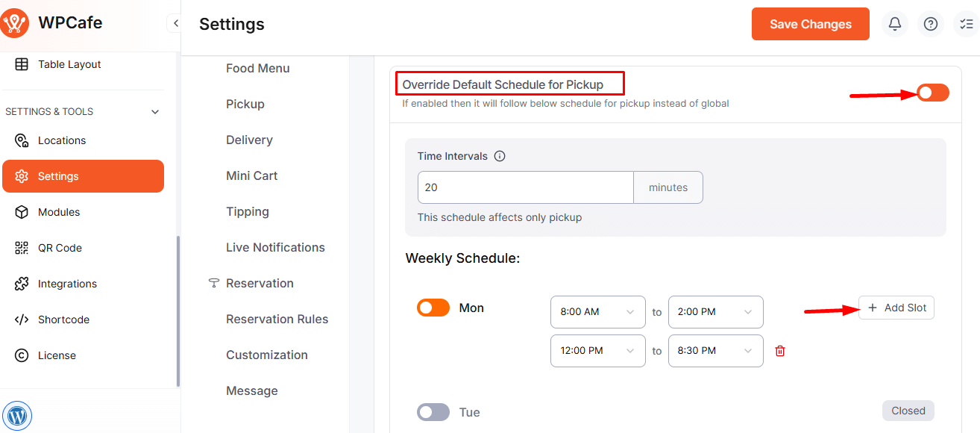Click the WPCafe logo icon
The image size is (980, 433).
pos(15,23)
